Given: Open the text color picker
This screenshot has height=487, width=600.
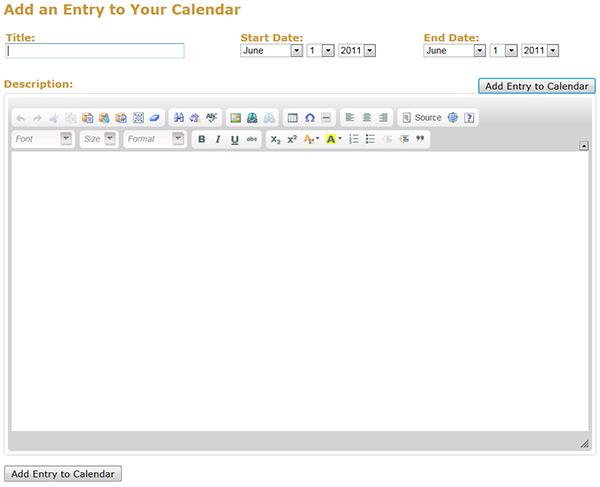Looking at the screenshot, I should (311, 139).
